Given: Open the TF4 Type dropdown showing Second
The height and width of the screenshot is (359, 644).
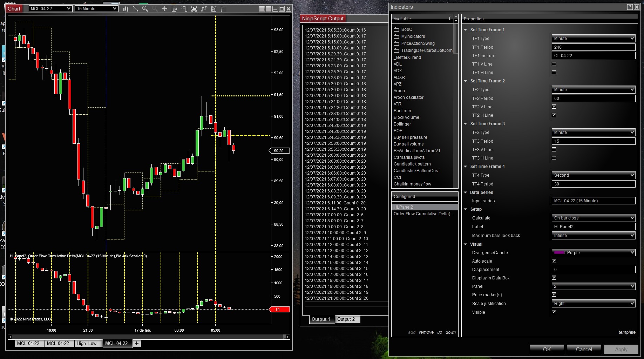Looking at the screenshot, I should click(x=594, y=175).
